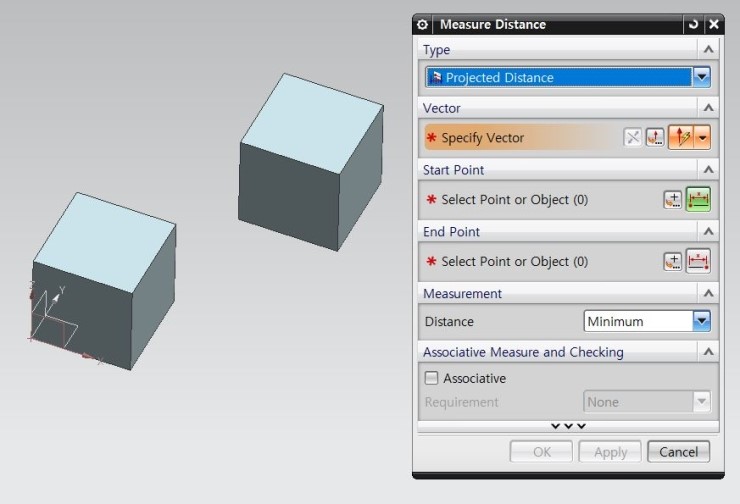740x504 pixels.
Task: Open the Vector Dialog icon
Action: click(x=656, y=138)
